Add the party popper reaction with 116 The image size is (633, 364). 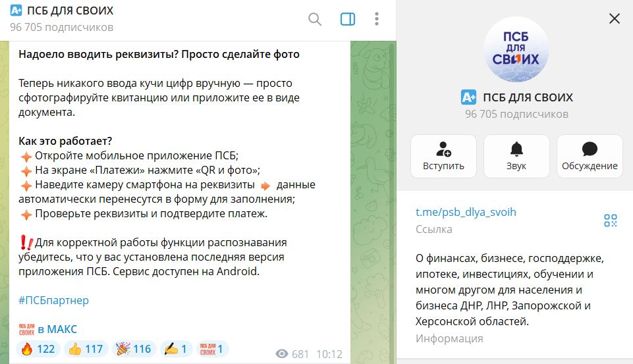pyautogui.click(x=134, y=349)
